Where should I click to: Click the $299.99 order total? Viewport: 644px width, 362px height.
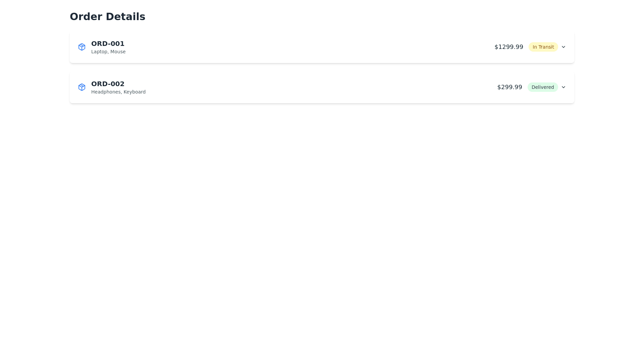[x=509, y=87]
